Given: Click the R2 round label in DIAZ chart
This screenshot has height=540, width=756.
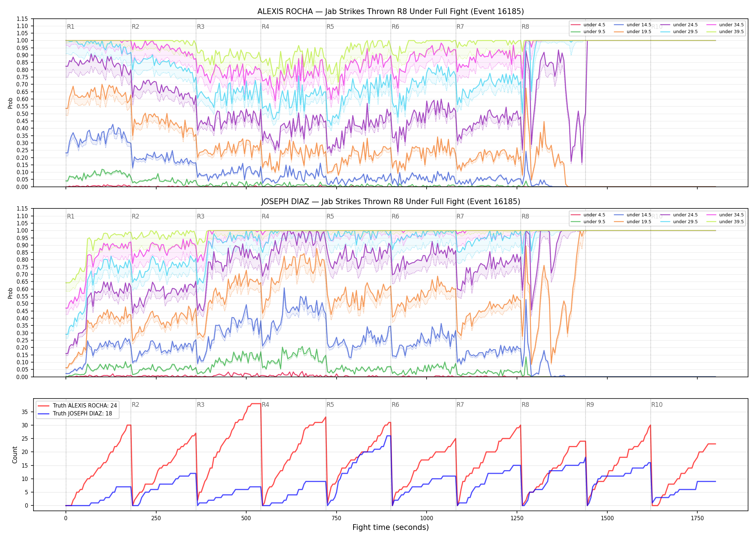Looking at the screenshot, I should tap(135, 216).
